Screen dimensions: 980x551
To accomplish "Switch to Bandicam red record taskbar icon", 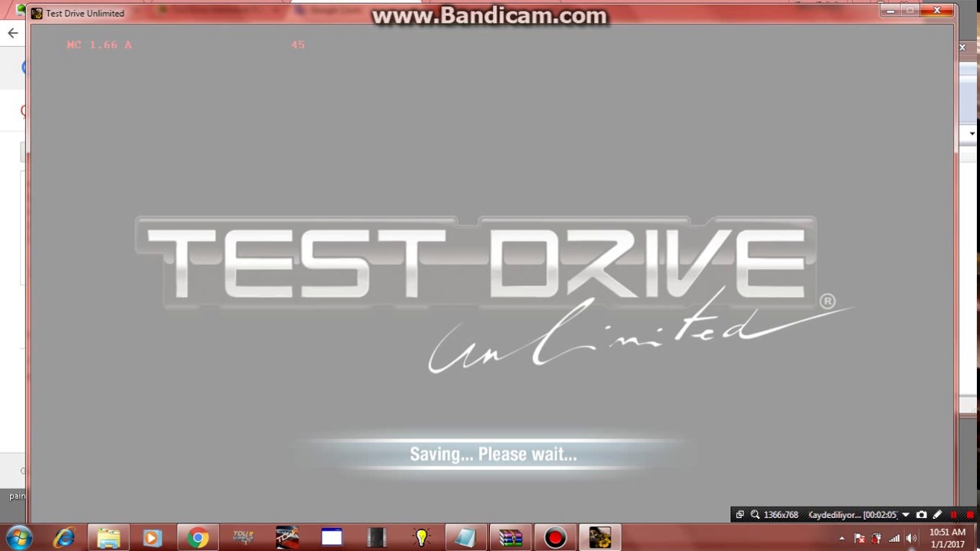I will (x=555, y=538).
